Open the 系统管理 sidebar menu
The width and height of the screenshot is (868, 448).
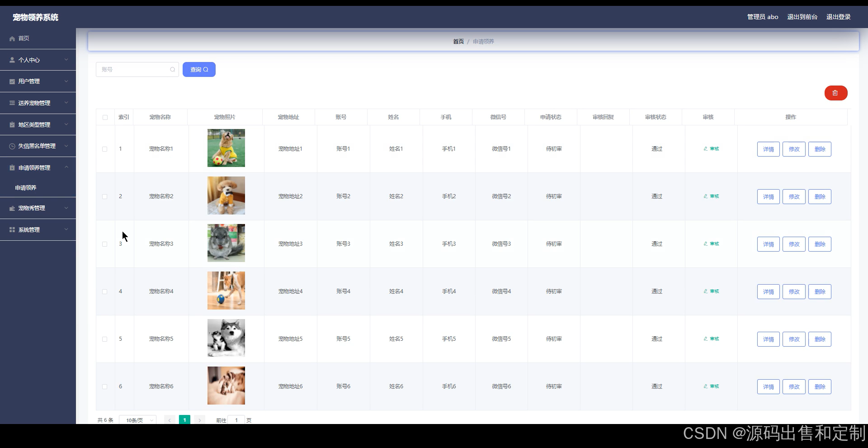(38, 230)
